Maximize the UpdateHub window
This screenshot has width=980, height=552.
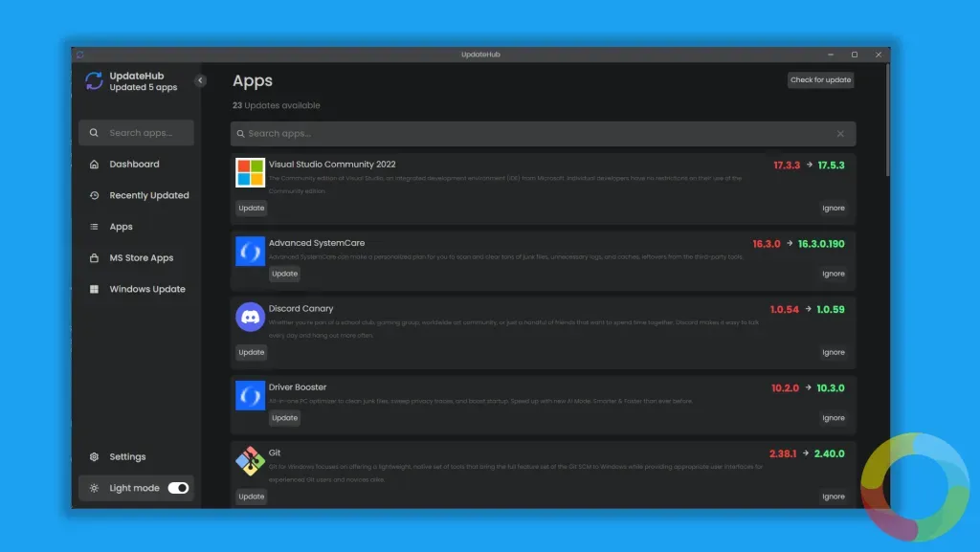(855, 55)
